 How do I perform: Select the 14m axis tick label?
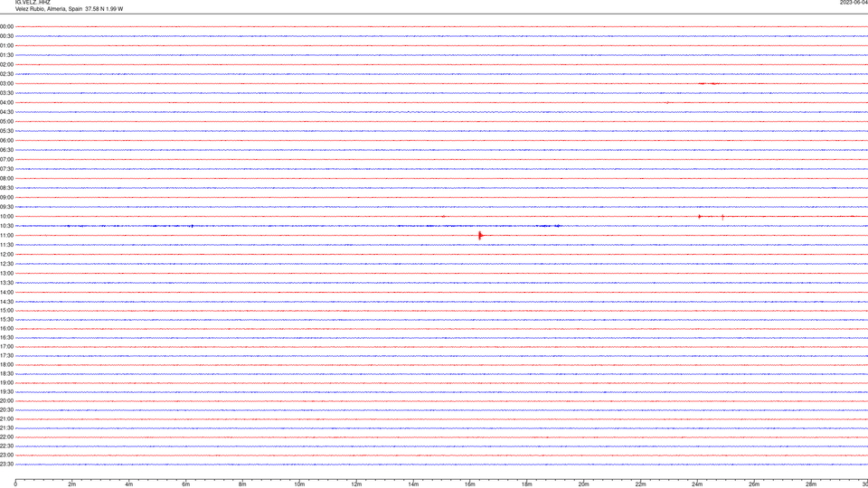click(413, 484)
